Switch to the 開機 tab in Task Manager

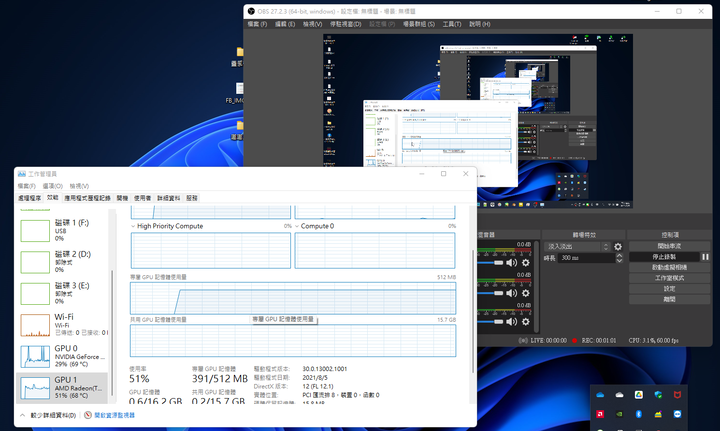click(122, 198)
